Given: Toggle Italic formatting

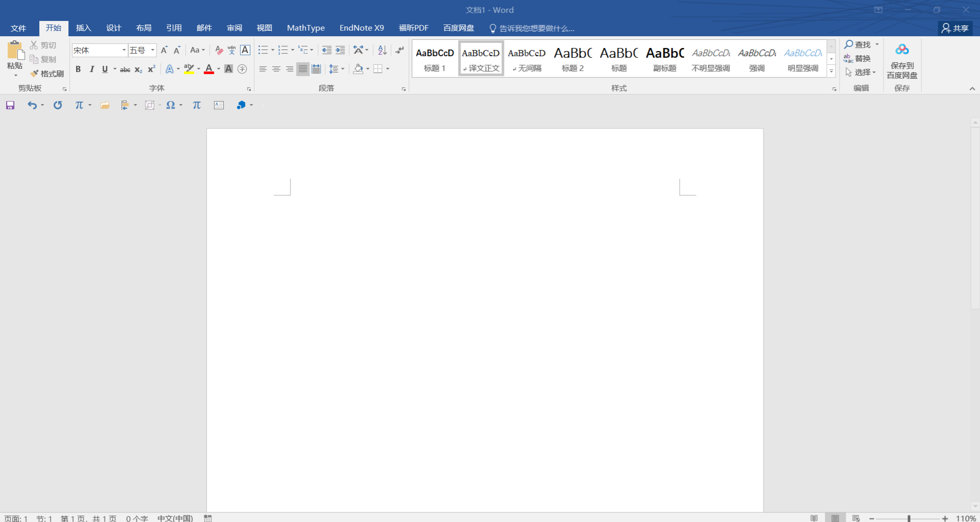Looking at the screenshot, I should pyautogui.click(x=92, y=69).
